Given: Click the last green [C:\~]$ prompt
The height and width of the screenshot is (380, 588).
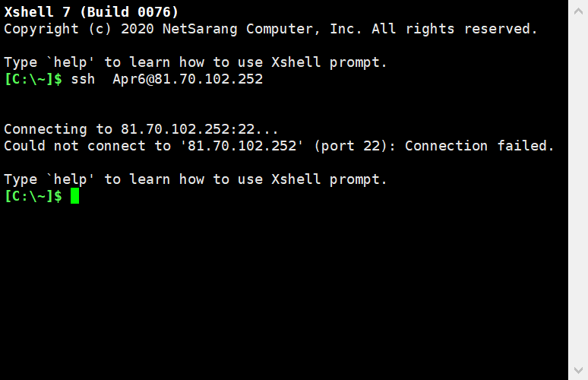Looking at the screenshot, I should pos(33,196).
